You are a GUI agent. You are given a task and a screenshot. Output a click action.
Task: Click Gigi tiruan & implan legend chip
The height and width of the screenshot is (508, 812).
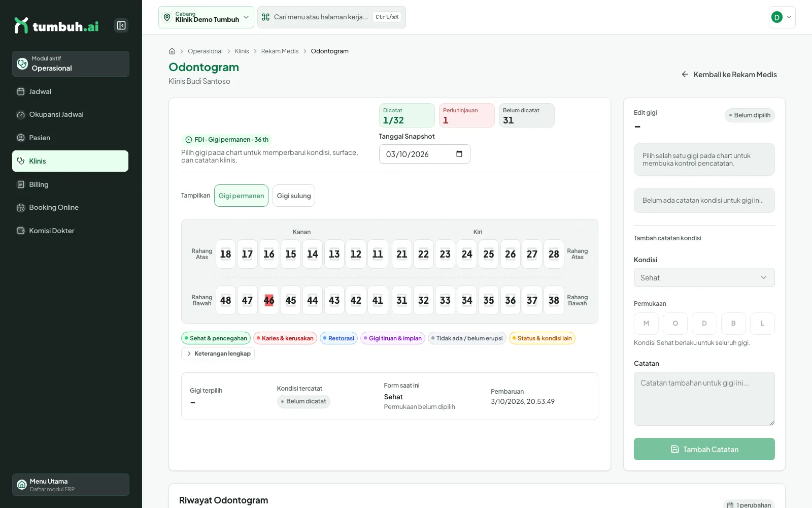pyautogui.click(x=393, y=338)
